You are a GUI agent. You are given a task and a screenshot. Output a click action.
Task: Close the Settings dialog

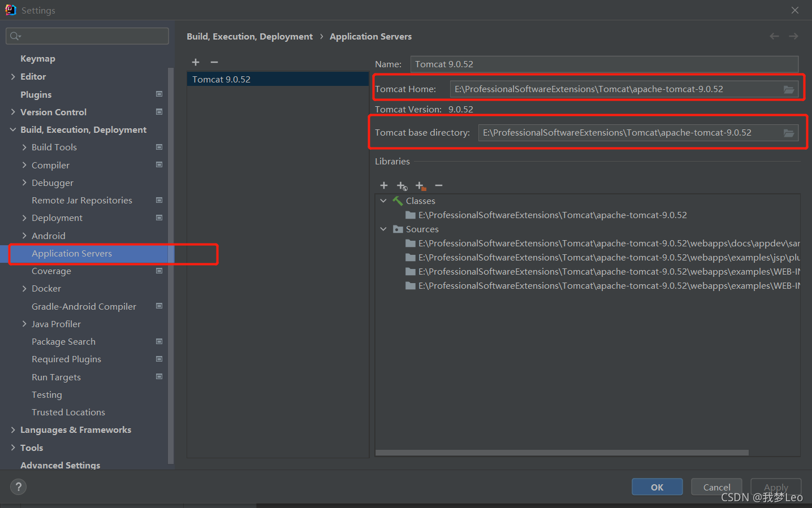click(795, 10)
